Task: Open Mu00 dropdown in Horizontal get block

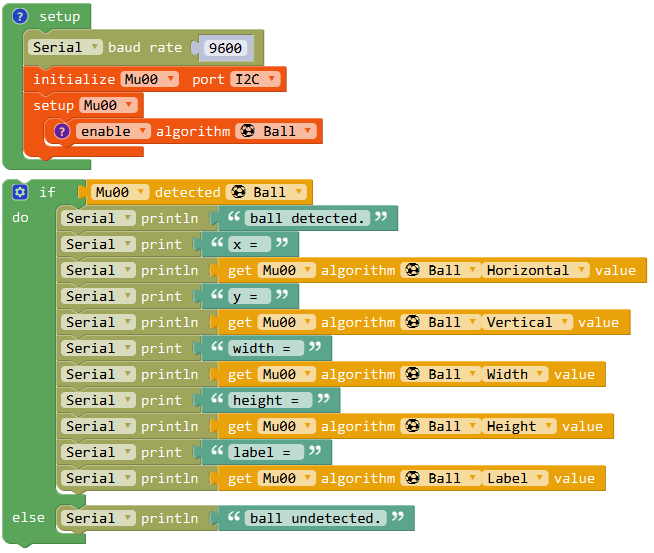Action: coord(287,270)
